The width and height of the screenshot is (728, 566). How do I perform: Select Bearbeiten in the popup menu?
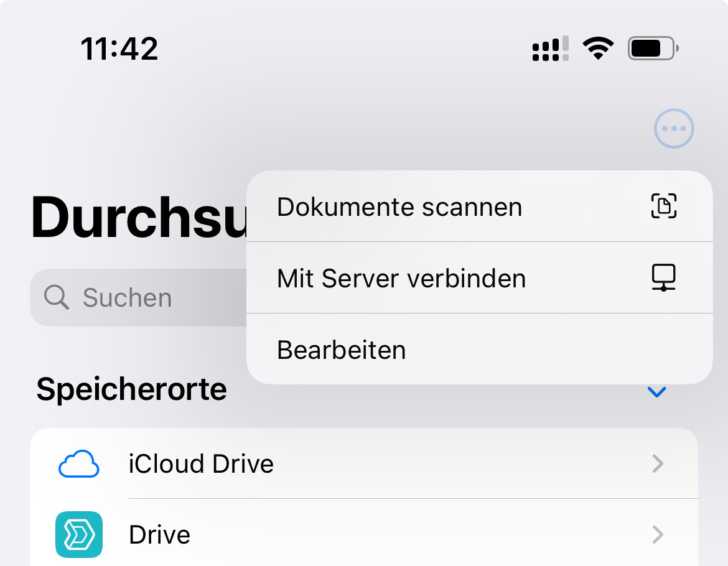coord(480,350)
